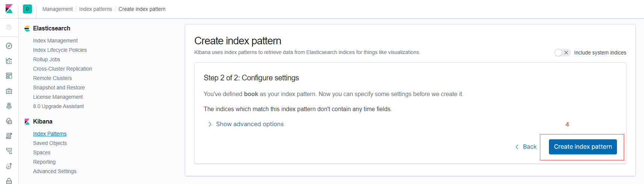Screen dimensions: 644x184
Task: Click the Kibana logo at top-left
Action: coord(9,9)
